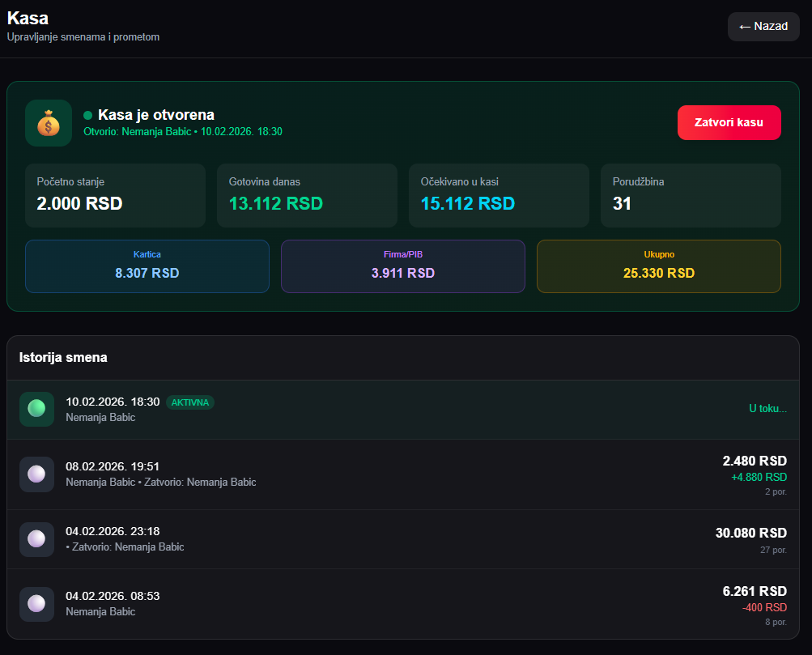This screenshot has width=812, height=655.
Task: Click the +4.880 RSD difference amount
Action: pyautogui.click(x=759, y=478)
